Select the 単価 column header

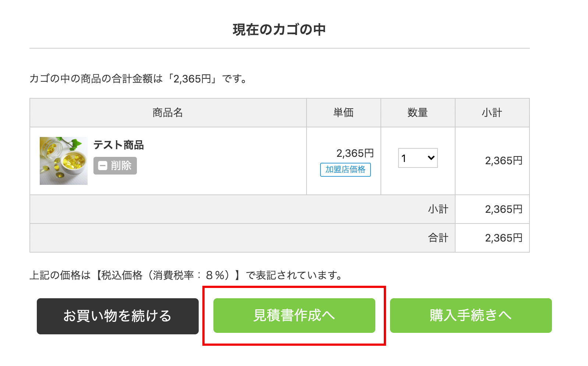pyautogui.click(x=343, y=113)
